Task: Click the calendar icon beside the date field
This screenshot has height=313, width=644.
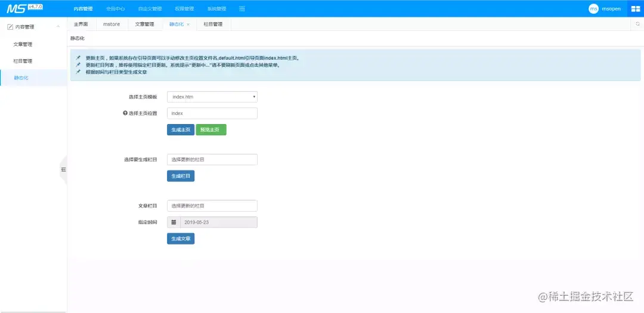Action: pyautogui.click(x=174, y=222)
